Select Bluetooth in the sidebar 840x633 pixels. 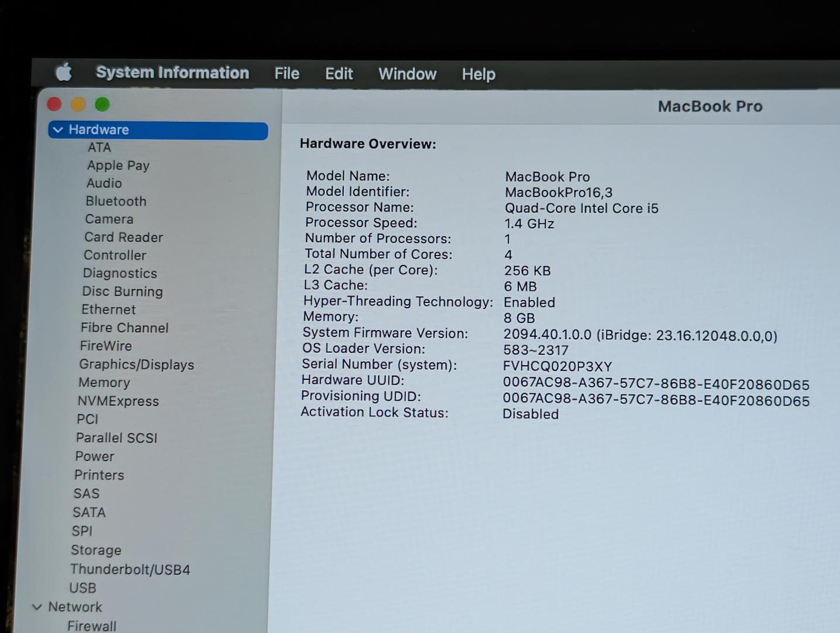tap(116, 202)
